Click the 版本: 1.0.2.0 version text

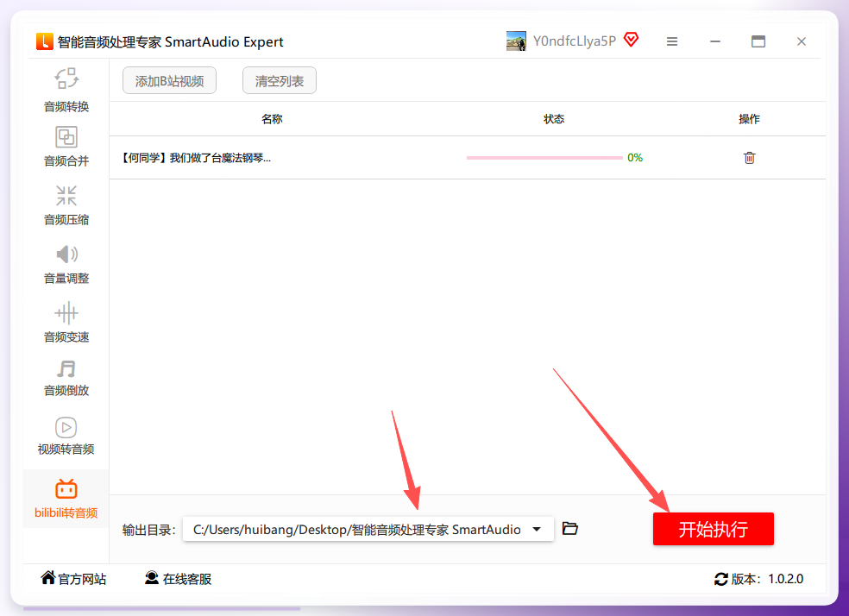coord(767,579)
